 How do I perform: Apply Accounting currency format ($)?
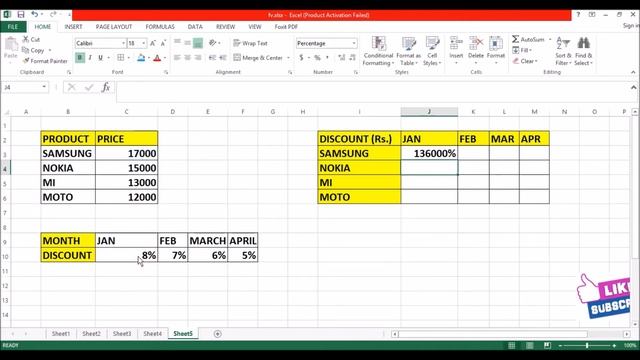(302, 58)
